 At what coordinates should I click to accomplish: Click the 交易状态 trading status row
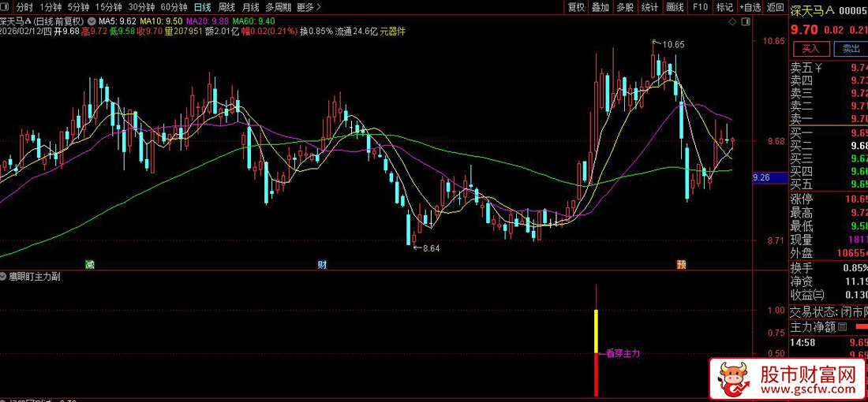(x=828, y=311)
